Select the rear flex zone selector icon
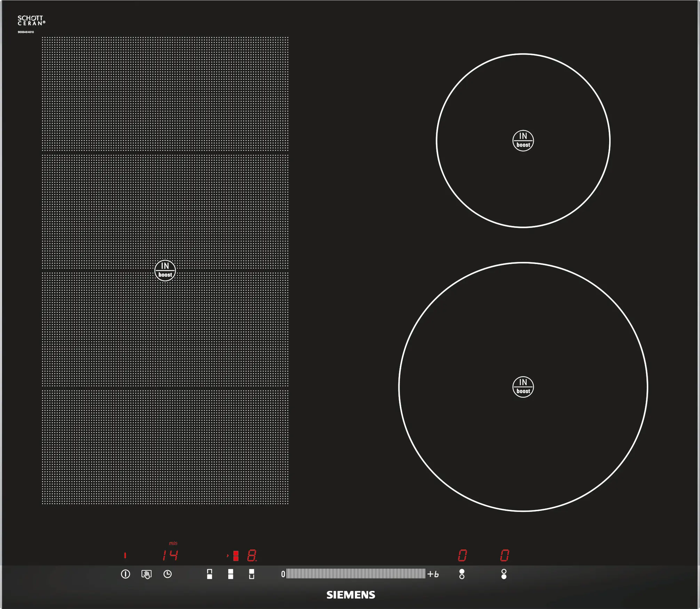 click(252, 574)
